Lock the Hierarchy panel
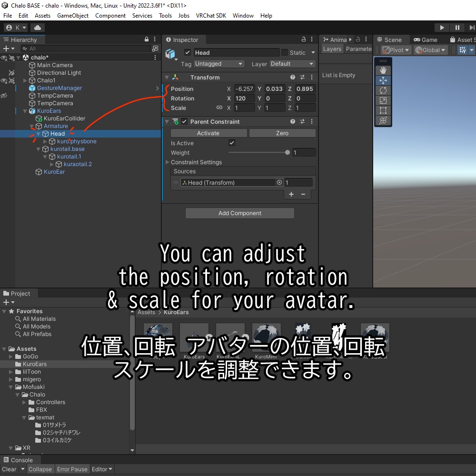 (147, 40)
